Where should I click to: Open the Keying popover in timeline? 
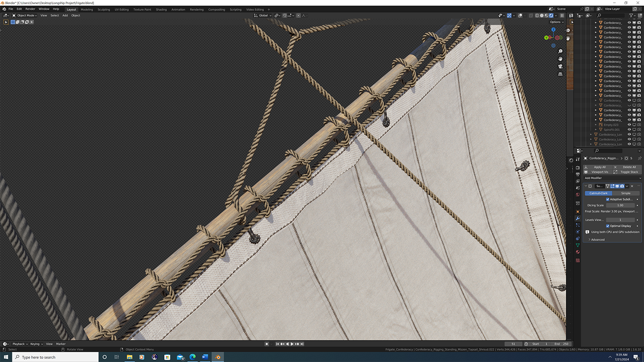coord(36,344)
